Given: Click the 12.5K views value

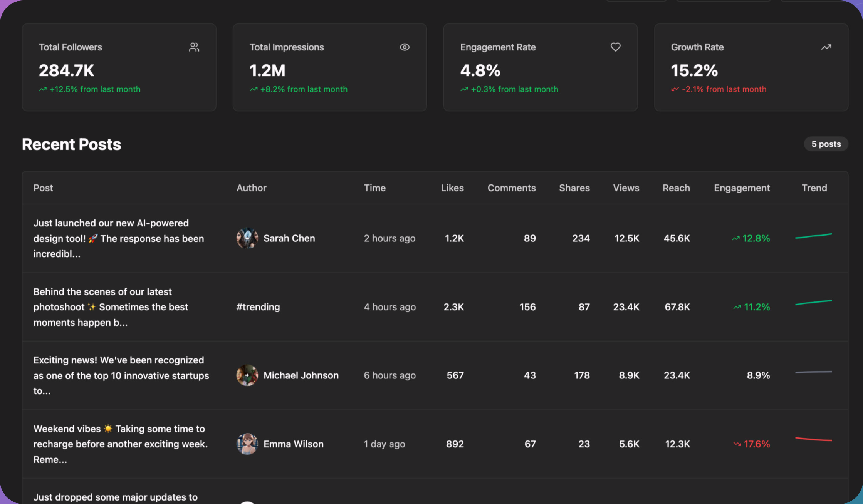Looking at the screenshot, I should (x=627, y=238).
